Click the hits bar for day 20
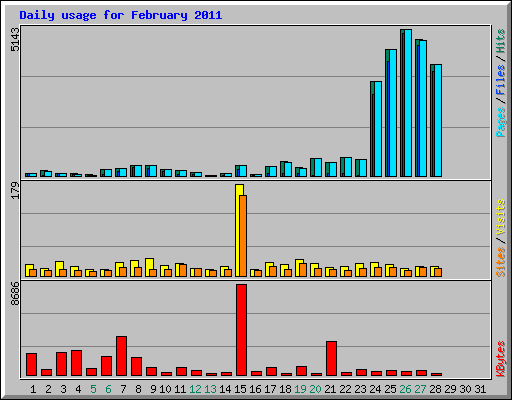The image size is (512, 400). 316,168
